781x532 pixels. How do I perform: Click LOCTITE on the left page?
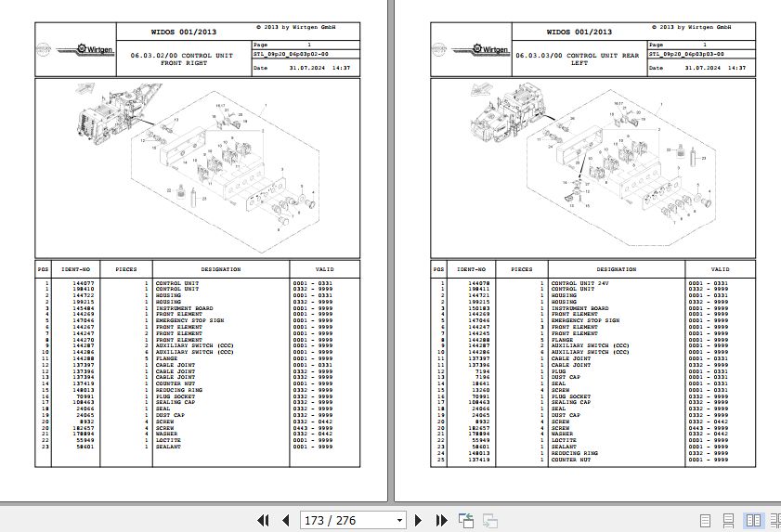168,440
